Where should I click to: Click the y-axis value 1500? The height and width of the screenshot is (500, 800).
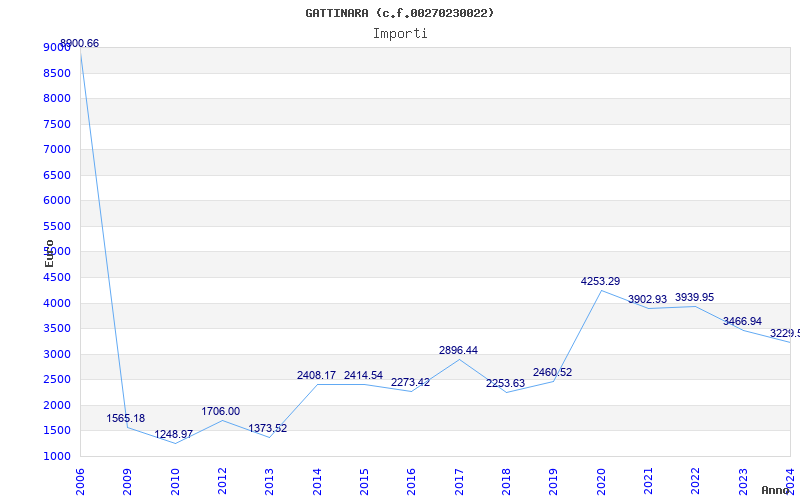click(57, 431)
